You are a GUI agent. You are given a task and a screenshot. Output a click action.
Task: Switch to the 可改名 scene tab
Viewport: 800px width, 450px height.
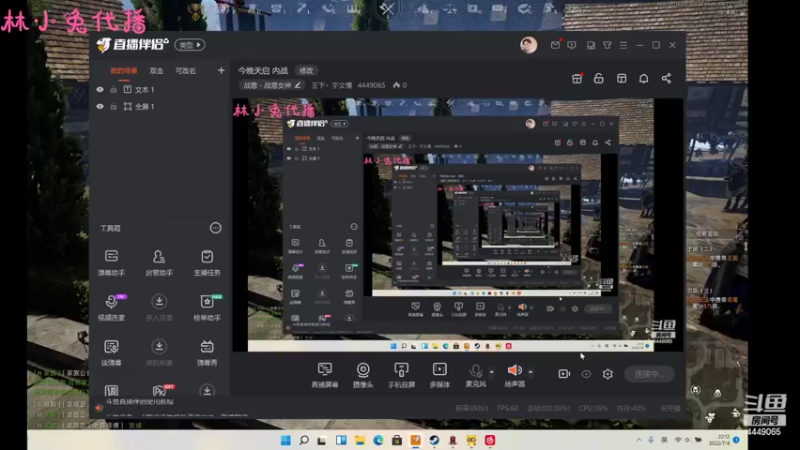(185, 71)
